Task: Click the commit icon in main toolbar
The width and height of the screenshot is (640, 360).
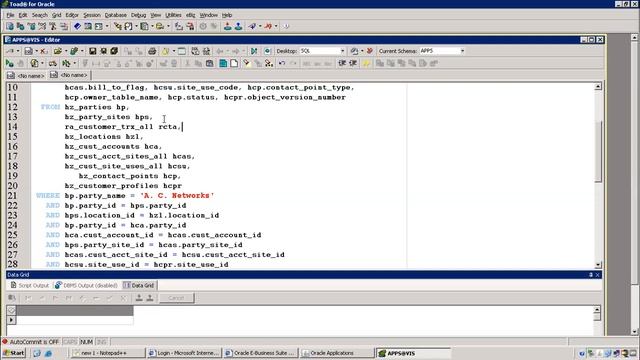Action: (227, 27)
